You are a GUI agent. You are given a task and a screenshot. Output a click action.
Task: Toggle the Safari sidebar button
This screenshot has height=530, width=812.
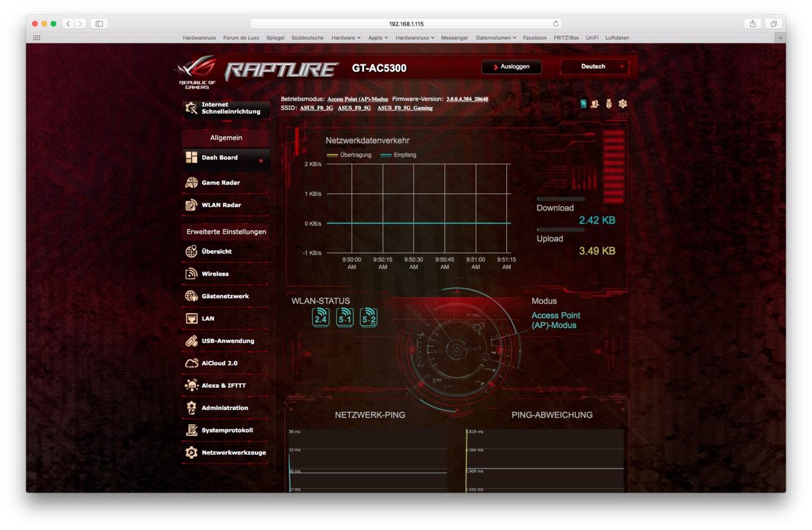pyautogui.click(x=99, y=23)
